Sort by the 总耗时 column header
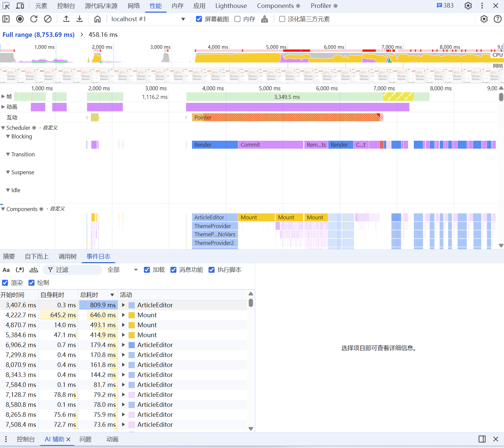The width and height of the screenshot is (504, 448). [97, 295]
